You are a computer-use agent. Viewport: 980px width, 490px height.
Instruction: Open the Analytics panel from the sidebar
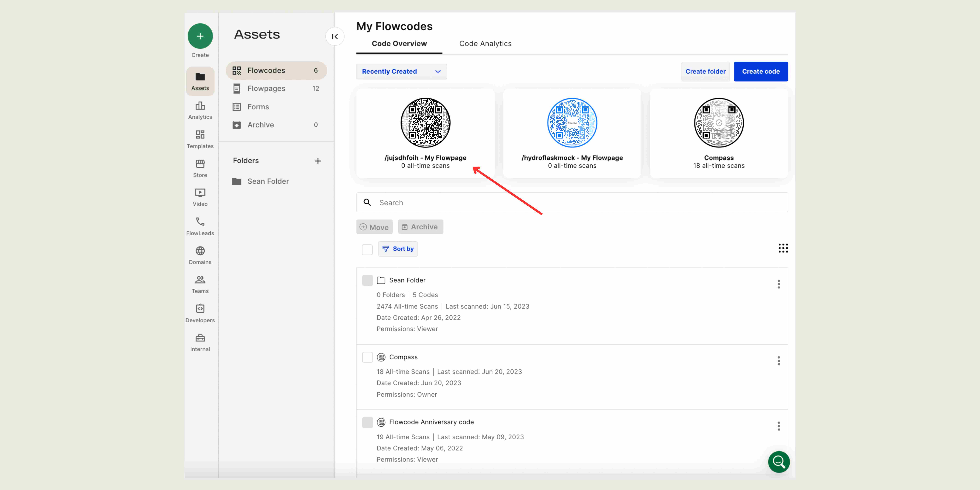point(200,110)
